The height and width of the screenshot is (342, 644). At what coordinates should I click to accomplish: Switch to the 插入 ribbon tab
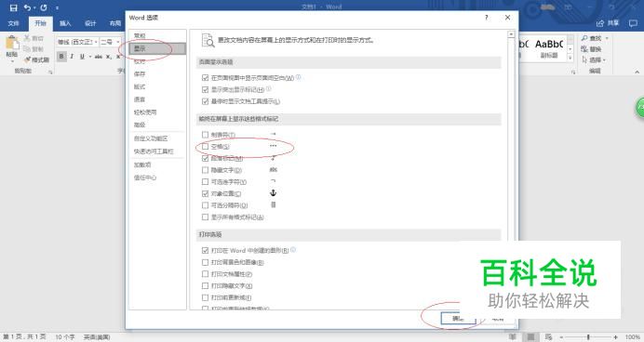[65, 23]
